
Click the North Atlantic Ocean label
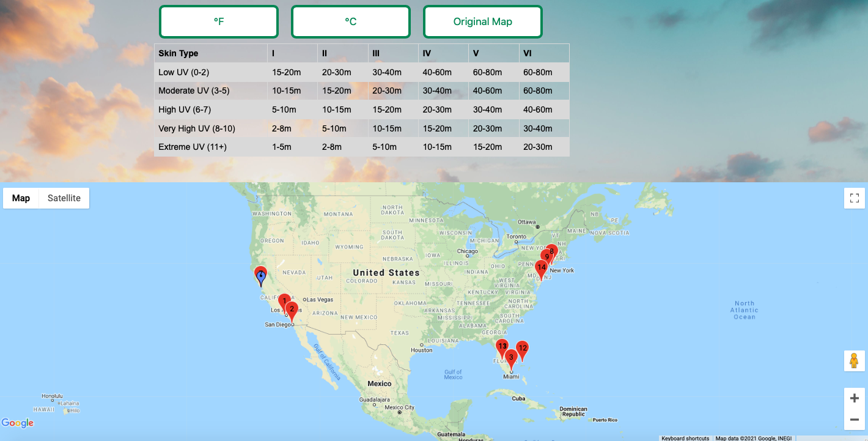745,310
